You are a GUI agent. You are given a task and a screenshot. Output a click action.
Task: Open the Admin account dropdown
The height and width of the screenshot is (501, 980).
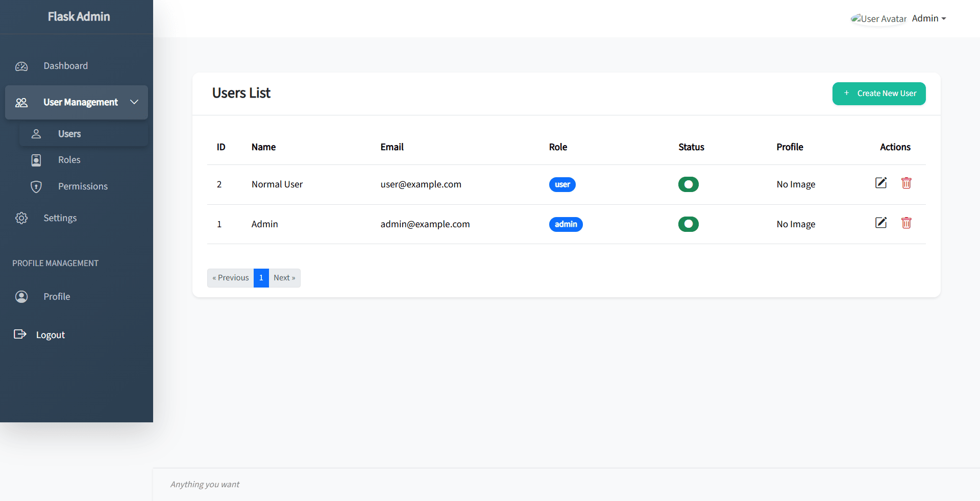click(x=928, y=18)
